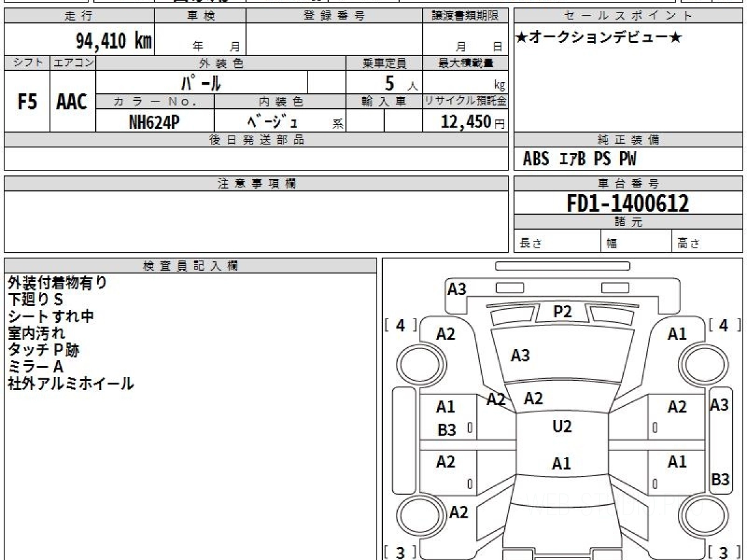
Task: Click the 社外アルミホイール inspector note
Action: (71, 384)
